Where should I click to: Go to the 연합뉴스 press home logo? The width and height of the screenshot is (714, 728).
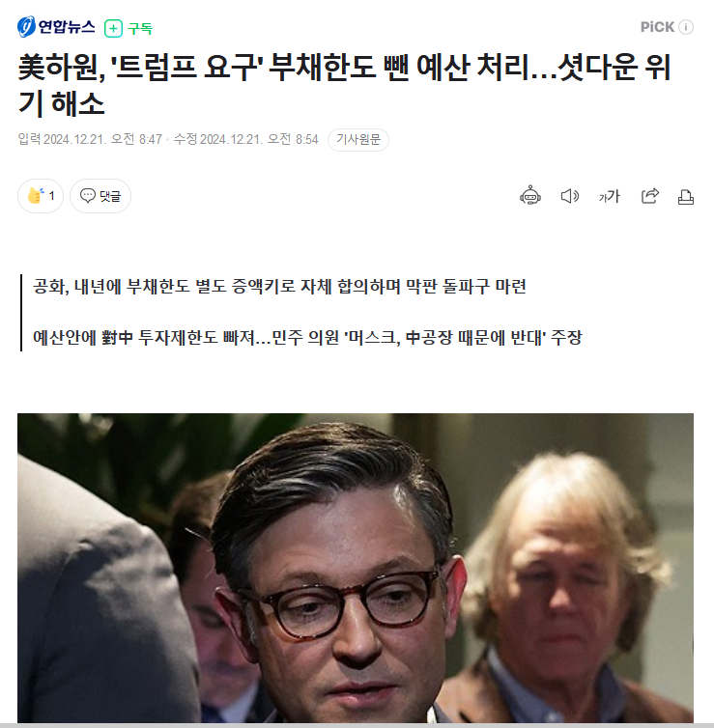pyautogui.click(x=56, y=26)
